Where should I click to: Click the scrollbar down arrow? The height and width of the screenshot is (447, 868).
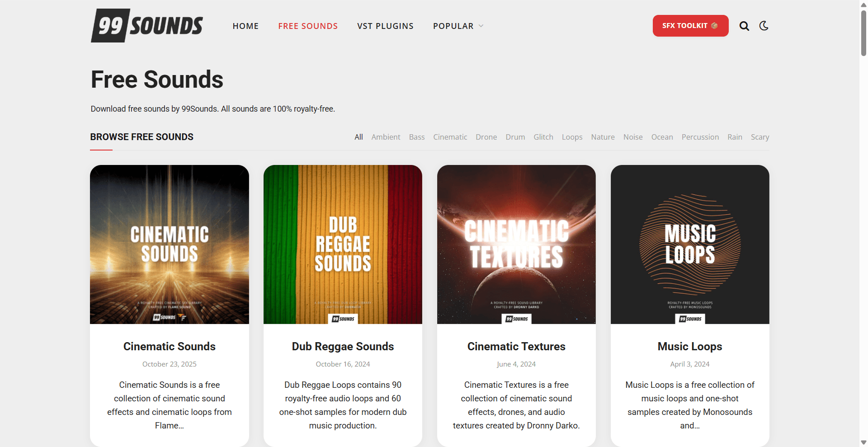863,442
